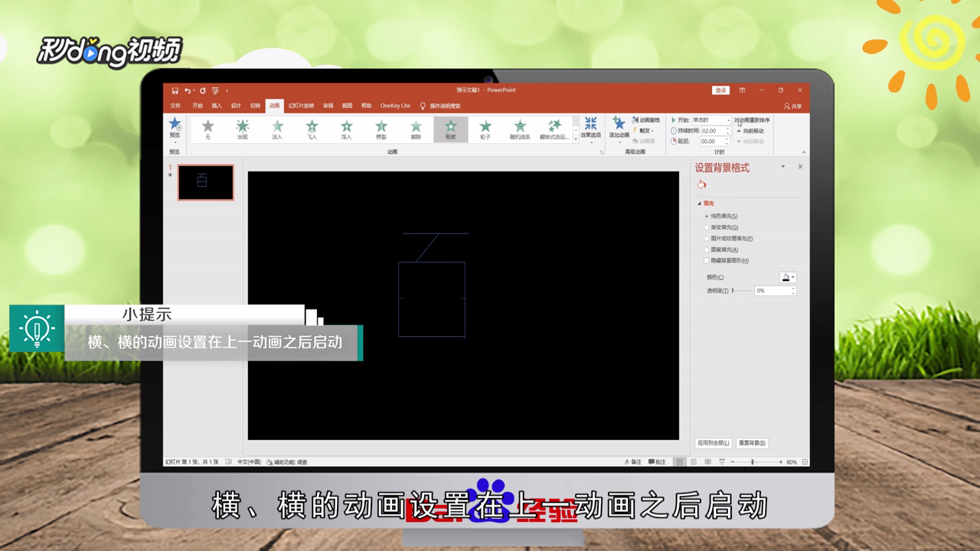Click the Preview (预览) animation star icon
This screenshot has height=551, width=980.
click(x=175, y=124)
